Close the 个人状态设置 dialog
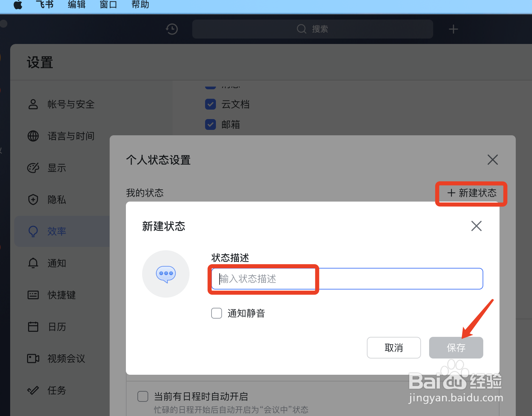The width and height of the screenshot is (532, 416). (x=492, y=160)
